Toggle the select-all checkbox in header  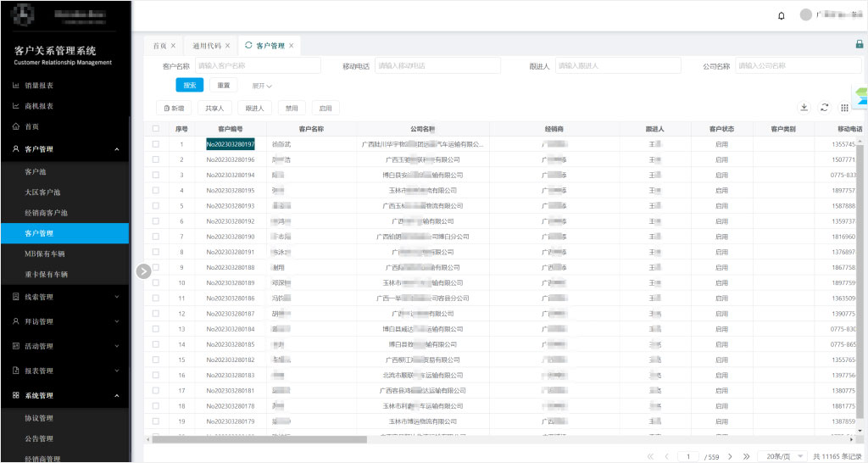coord(156,129)
